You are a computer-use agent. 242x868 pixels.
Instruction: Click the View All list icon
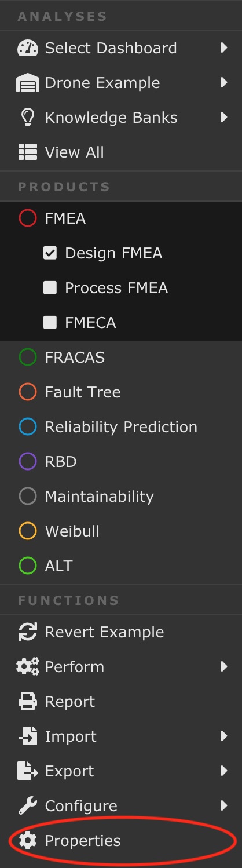pyautogui.click(x=27, y=152)
